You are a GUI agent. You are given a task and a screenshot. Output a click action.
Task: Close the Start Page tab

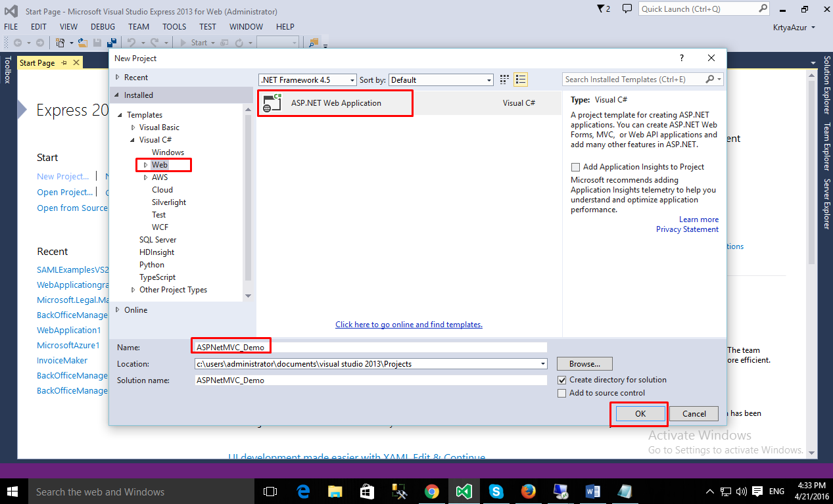[x=76, y=63]
